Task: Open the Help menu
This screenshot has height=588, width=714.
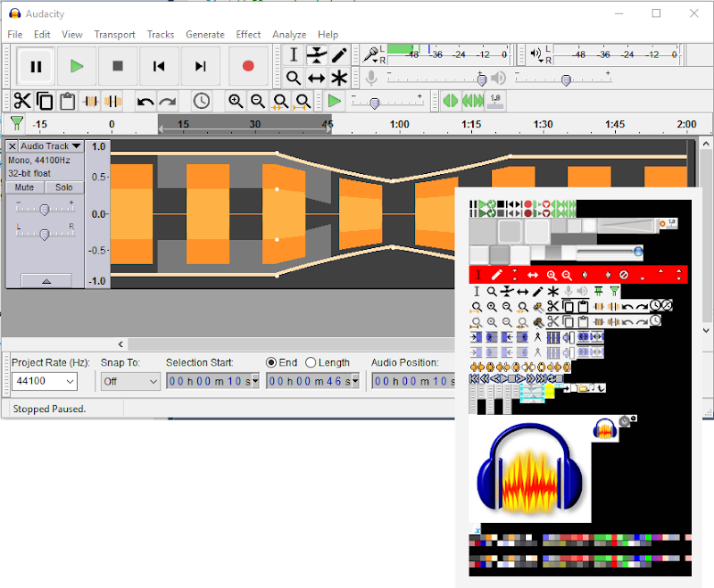Action: point(328,35)
